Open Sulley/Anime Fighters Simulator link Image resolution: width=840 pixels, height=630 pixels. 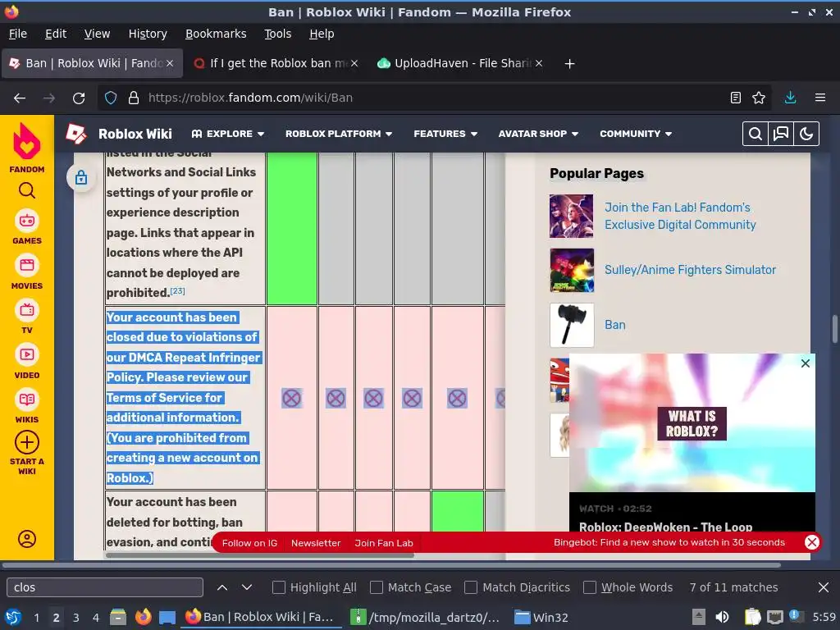click(690, 270)
